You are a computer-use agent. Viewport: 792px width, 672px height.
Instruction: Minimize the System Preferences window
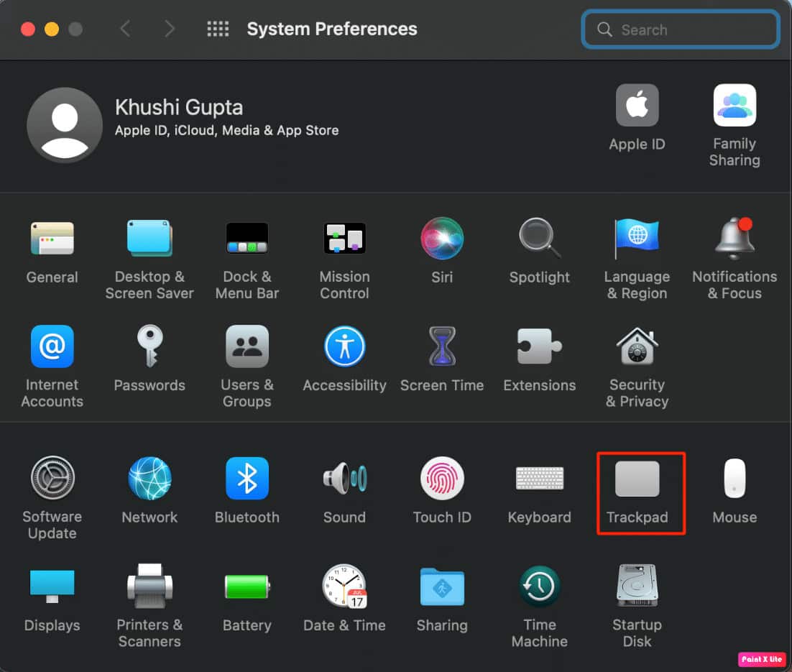click(x=52, y=29)
